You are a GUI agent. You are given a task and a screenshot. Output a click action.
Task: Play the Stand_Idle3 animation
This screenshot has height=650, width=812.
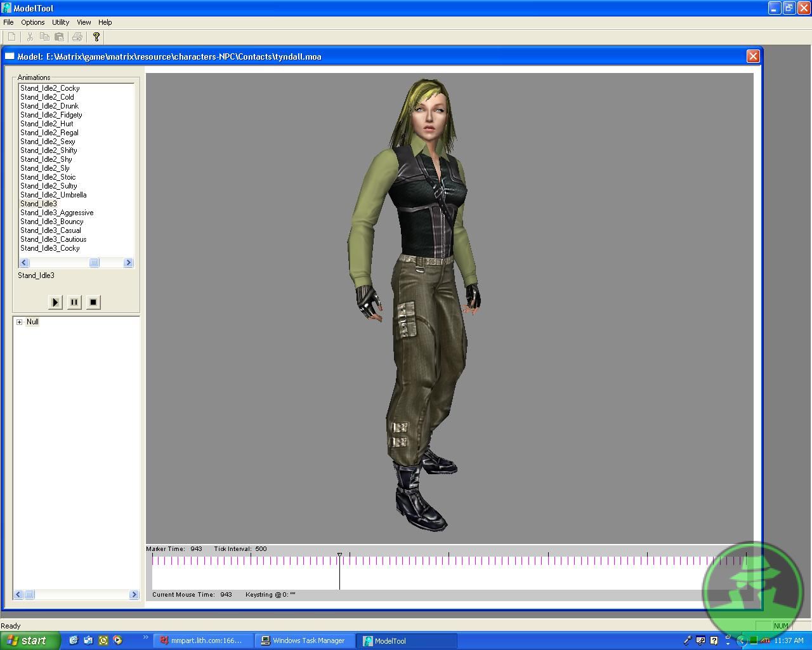pyautogui.click(x=55, y=302)
